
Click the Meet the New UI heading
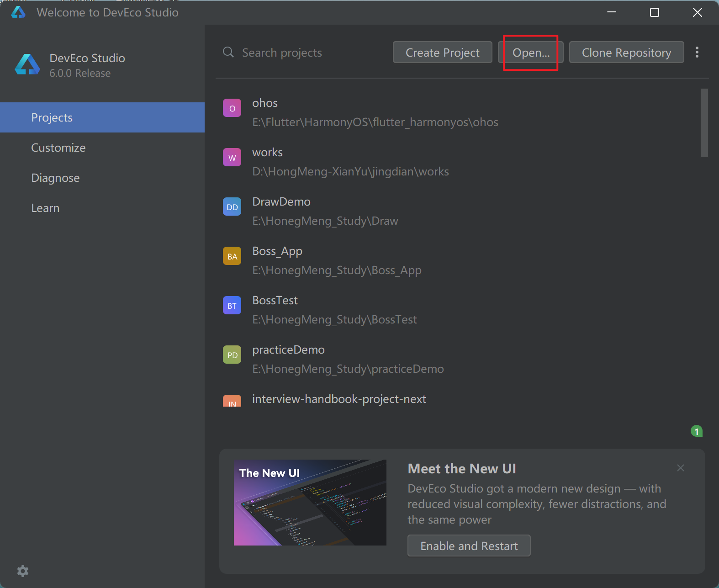pyautogui.click(x=462, y=469)
